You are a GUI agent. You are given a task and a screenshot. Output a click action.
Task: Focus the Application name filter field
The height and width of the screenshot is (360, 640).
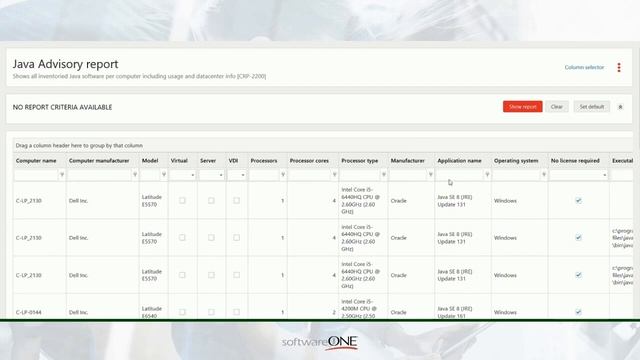[460, 175]
